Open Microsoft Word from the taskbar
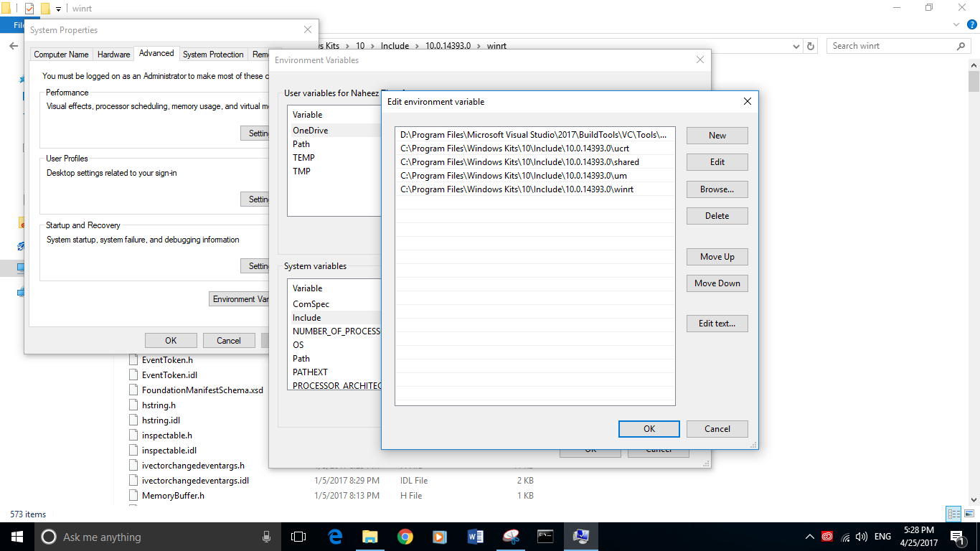 click(475, 536)
